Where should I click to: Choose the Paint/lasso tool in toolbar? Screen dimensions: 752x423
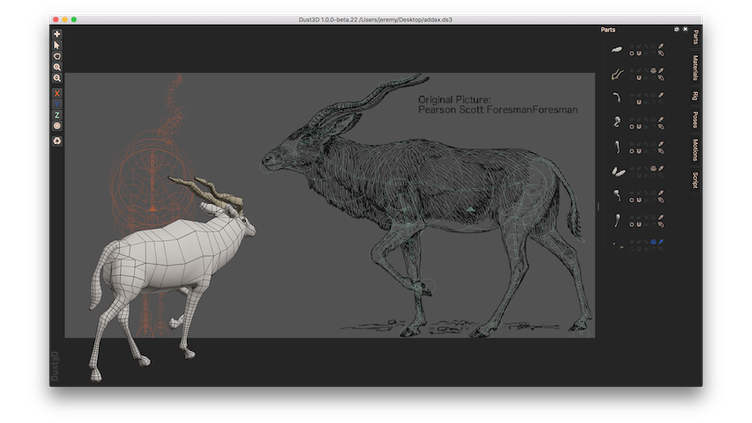tap(57, 56)
